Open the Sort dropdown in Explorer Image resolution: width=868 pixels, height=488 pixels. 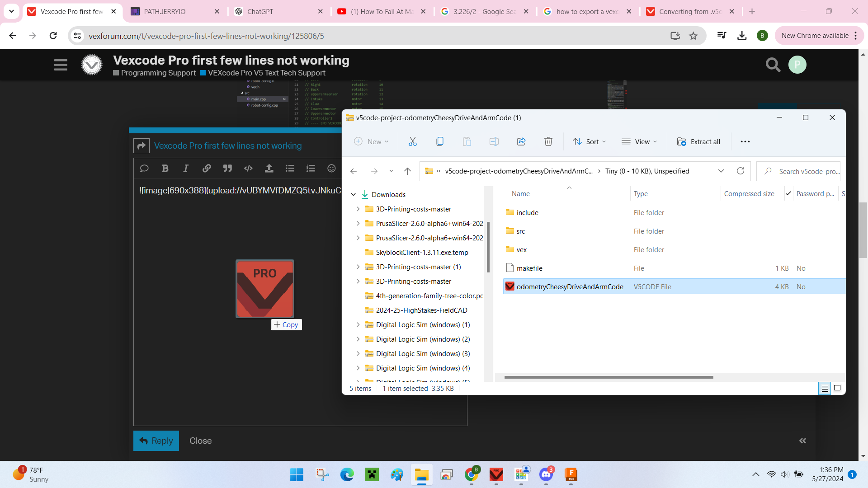pyautogui.click(x=589, y=141)
